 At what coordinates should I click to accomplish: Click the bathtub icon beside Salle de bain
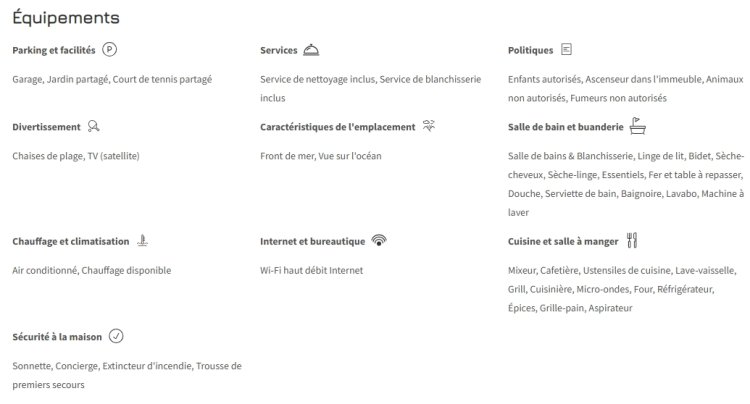click(638, 126)
